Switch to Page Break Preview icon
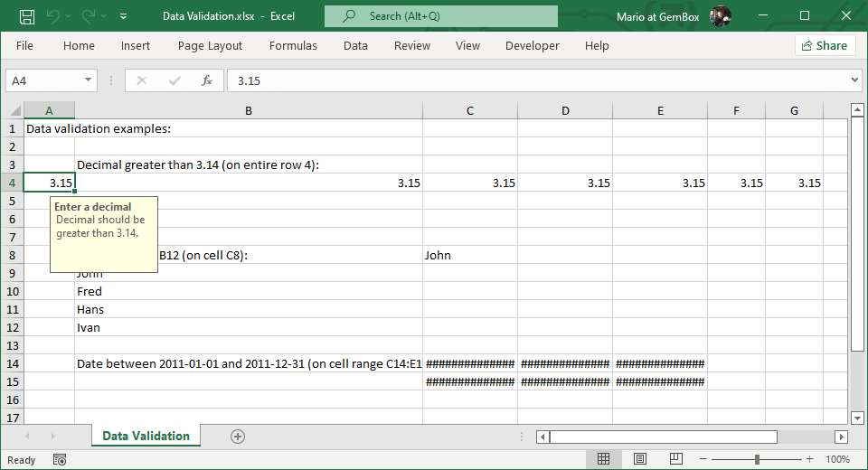This screenshot has height=470, width=868. [x=675, y=459]
